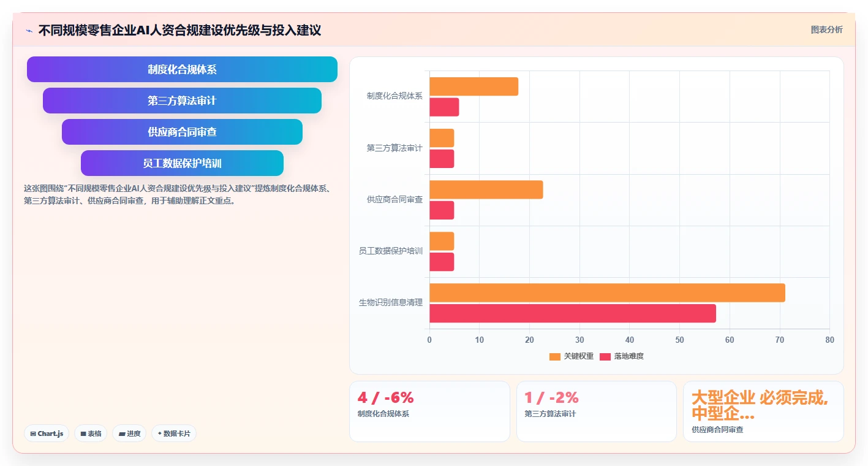The height and width of the screenshot is (466, 868).
Task: Select the 员工数据保护培训 funnel bar
Action: point(182,163)
